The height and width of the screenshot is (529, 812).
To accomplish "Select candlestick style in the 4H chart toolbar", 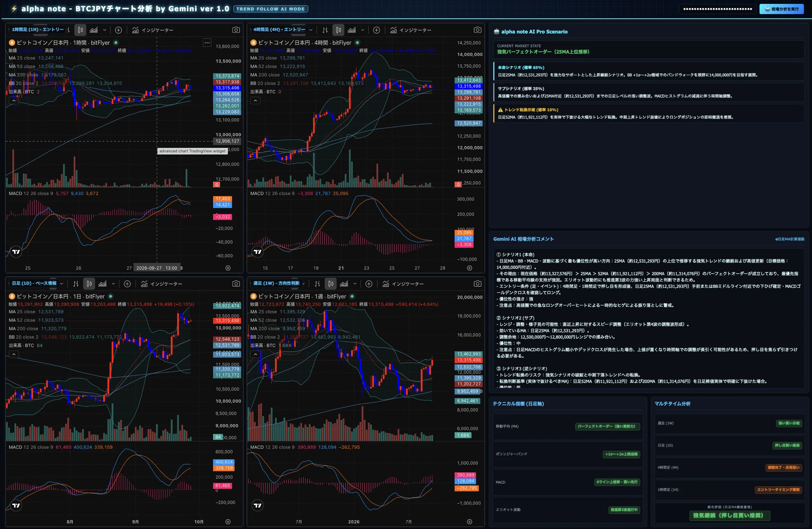I will tap(338, 30).
